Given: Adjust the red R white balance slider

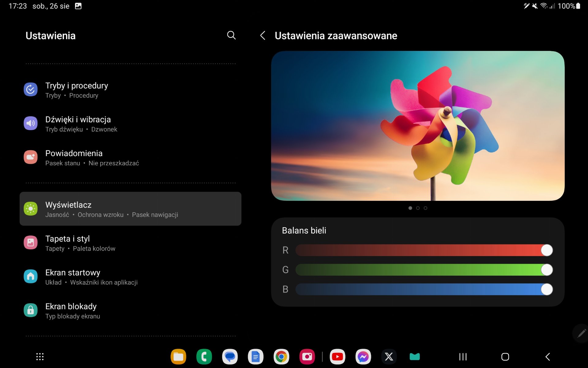Looking at the screenshot, I should 424,250.
